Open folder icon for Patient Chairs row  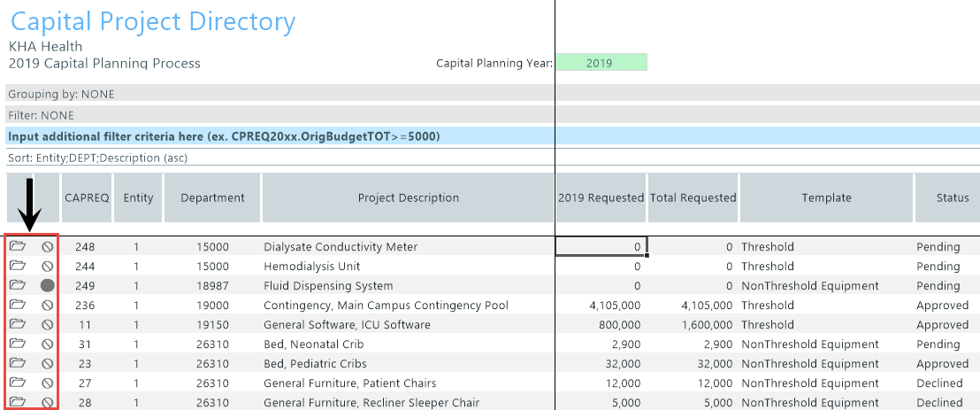tap(17, 383)
